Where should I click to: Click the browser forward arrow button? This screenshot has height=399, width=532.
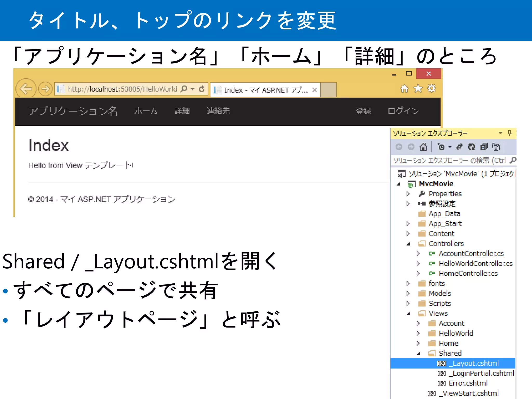point(45,89)
